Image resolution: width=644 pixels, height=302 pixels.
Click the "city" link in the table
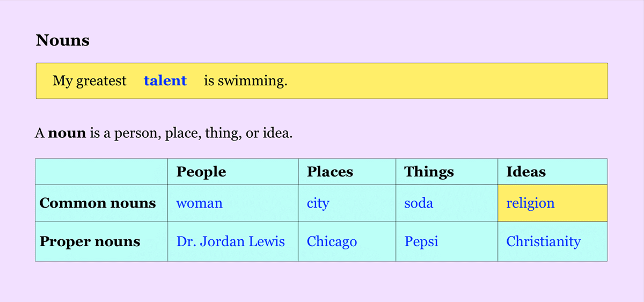[x=318, y=203]
